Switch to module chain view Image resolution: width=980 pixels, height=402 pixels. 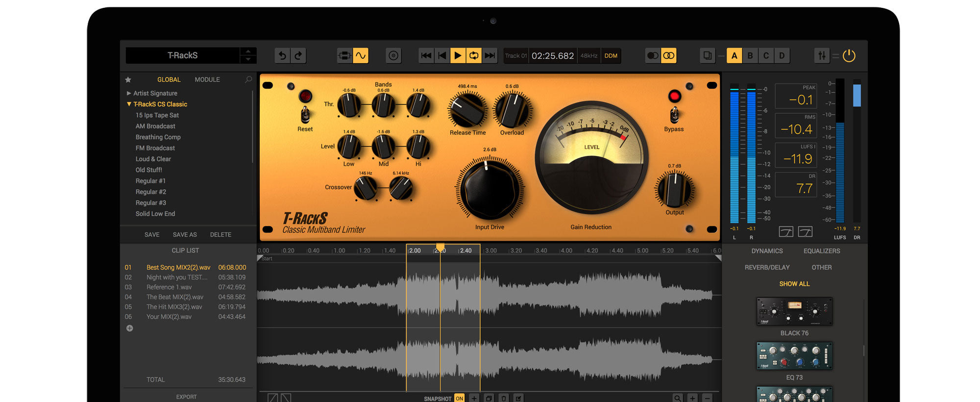(x=344, y=55)
